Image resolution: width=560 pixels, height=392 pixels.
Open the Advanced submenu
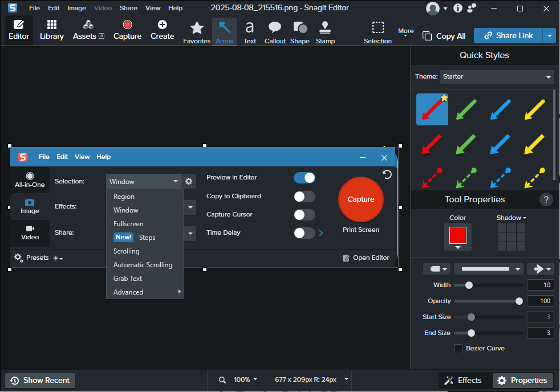pyautogui.click(x=145, y=292)
